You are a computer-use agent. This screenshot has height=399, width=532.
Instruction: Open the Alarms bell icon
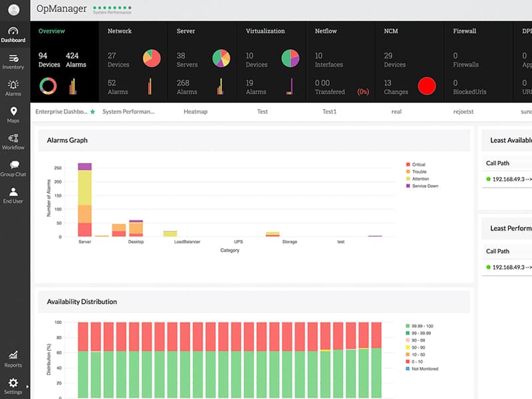pyautogui.click(x=13, y=85)
